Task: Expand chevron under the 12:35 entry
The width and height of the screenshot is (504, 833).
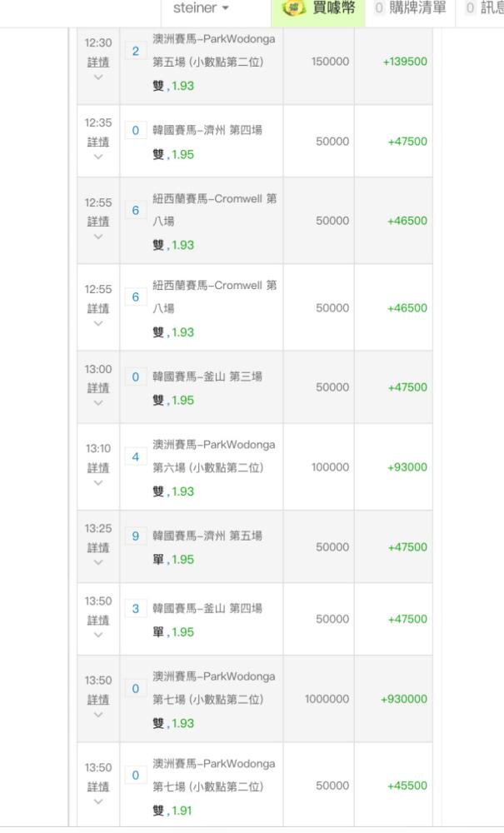Action: 98,157
